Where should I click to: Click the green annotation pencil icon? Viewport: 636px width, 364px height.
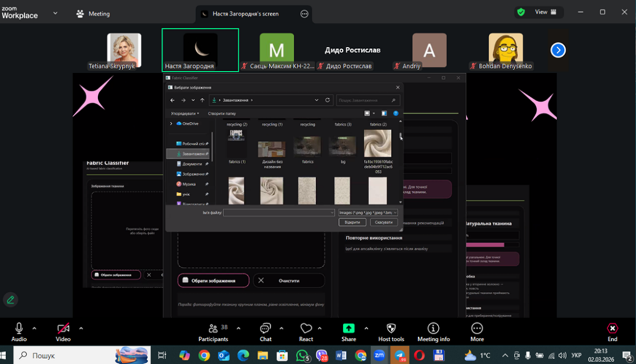pyautogui.click(x=10, y=299)
